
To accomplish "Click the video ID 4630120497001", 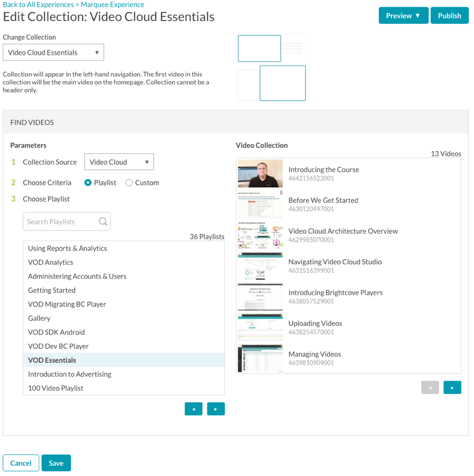I will coord(311,209).
